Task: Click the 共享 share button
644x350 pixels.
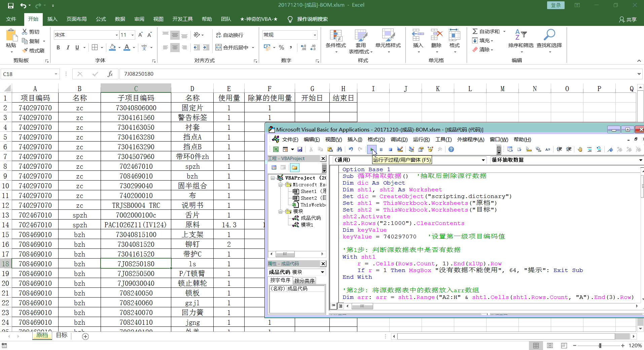Action: pyautogui.click(x=628, y=20)
